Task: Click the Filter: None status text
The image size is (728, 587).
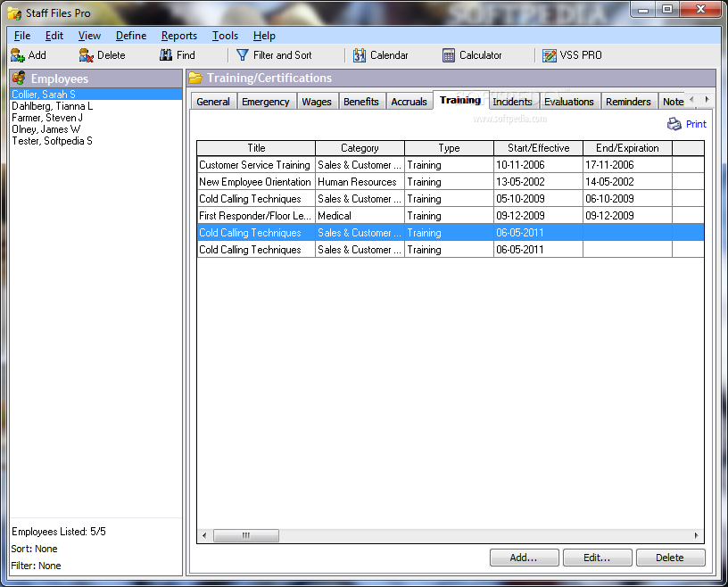Action: [37, 566]
